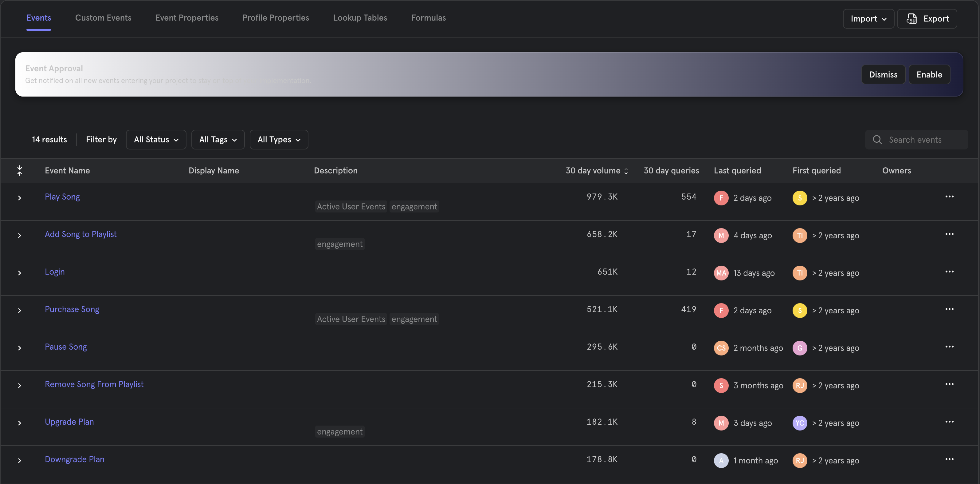Viewport: 980px width, 484px height.
Task: Switch to the Lookup Tables tab
Action: click(360, 18)
